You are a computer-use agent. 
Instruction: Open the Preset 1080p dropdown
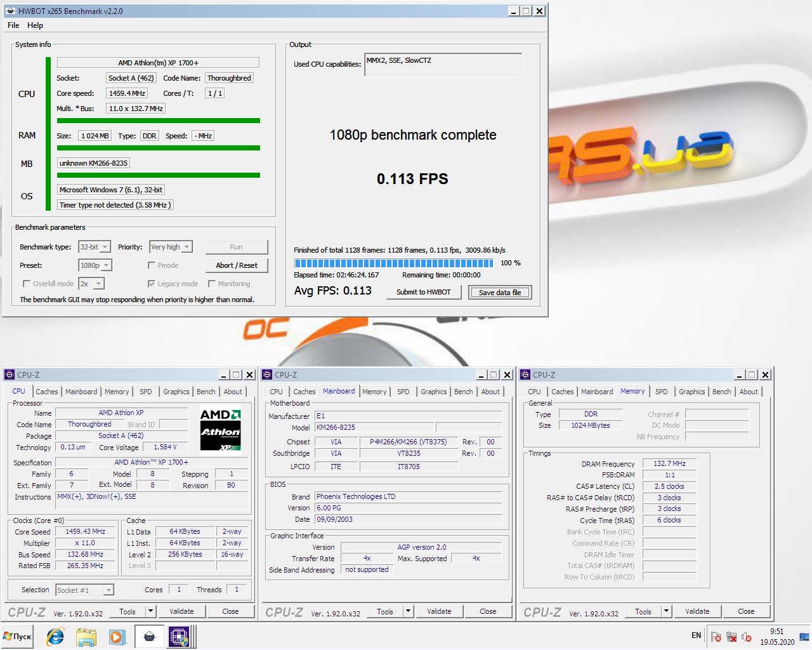tap(95, 265)
